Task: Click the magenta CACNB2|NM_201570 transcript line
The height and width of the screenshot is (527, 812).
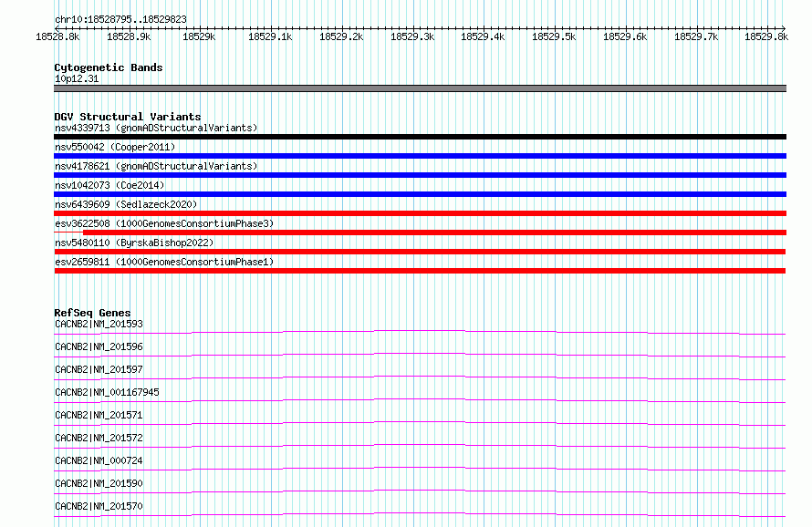Action: pyautogui.click(x=420, y=514)
